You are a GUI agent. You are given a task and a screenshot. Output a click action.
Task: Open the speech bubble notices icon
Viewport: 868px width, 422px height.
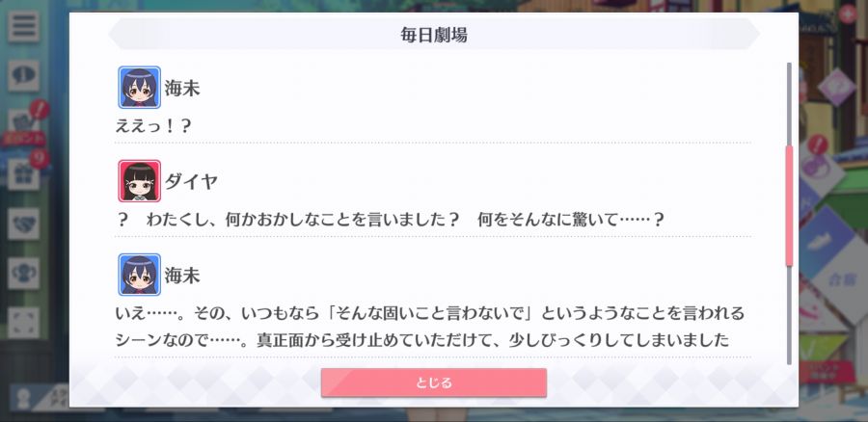click(23, 76)
